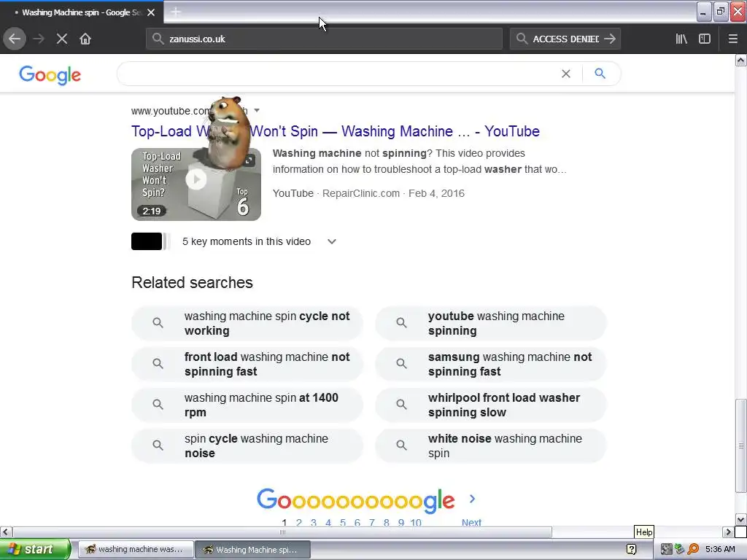
Task: Click the horizontal scrollbar right arrow
Action: [x=728, y=532]
